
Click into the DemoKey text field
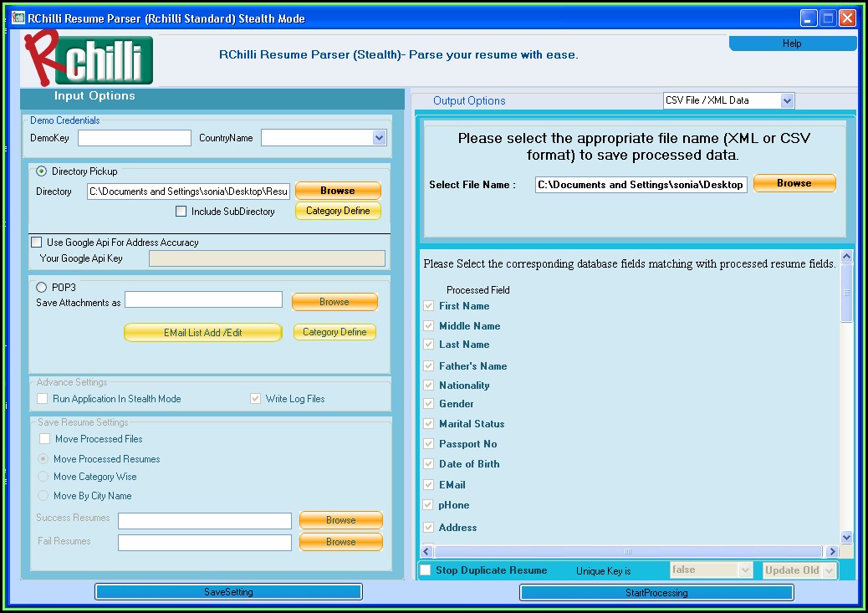click(x=135, y=138)
